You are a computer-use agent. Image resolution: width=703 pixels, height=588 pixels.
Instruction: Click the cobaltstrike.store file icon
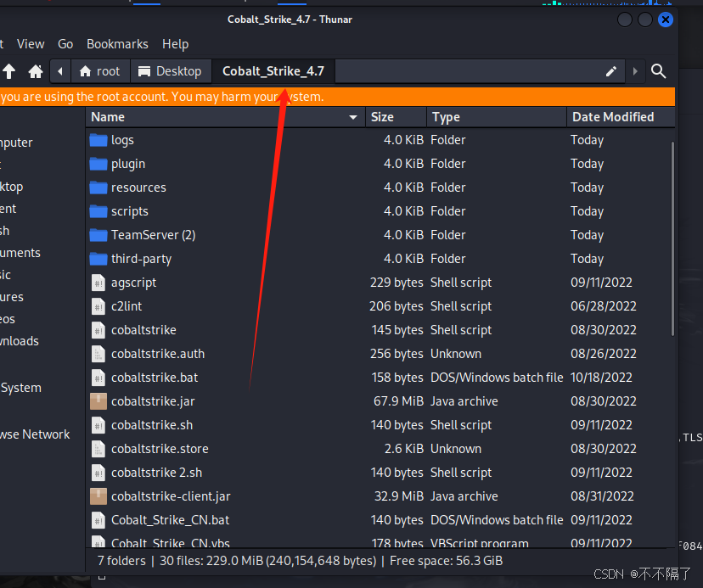[98, 449]
